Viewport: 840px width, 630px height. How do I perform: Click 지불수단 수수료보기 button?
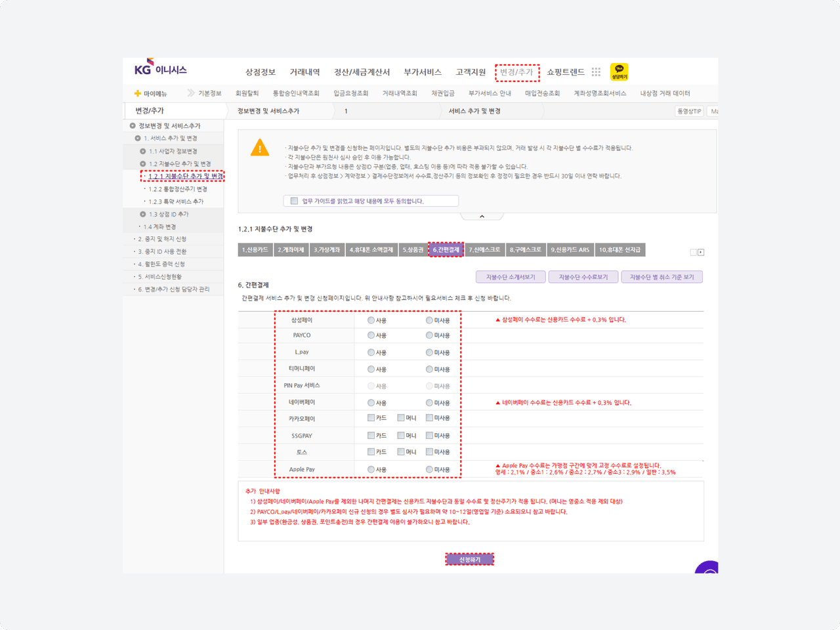coord(583,277)
